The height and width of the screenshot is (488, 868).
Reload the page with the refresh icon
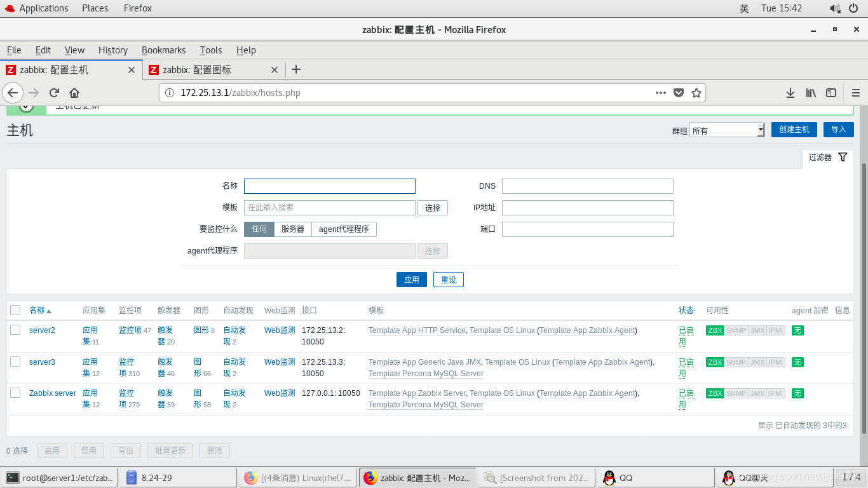click(54, 93)
